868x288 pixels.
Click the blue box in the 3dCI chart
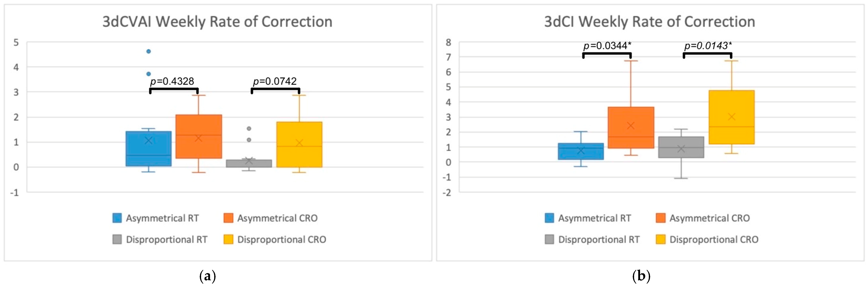581,151
